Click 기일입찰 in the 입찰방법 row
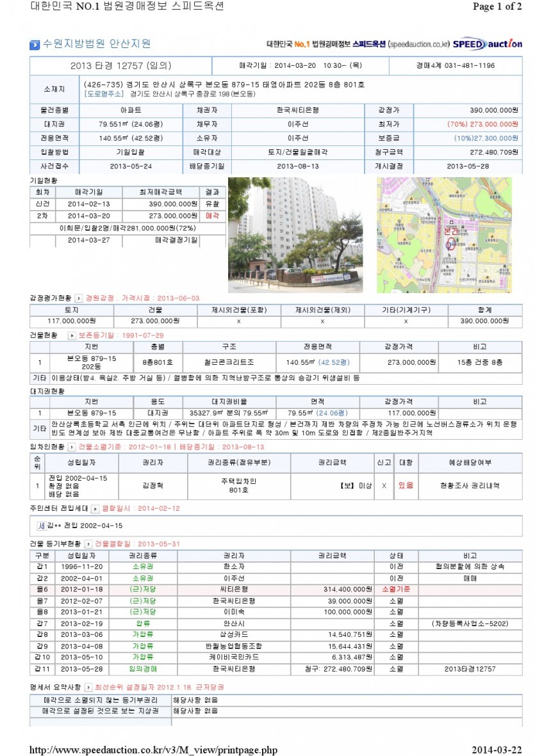 (x=130, y=152)
